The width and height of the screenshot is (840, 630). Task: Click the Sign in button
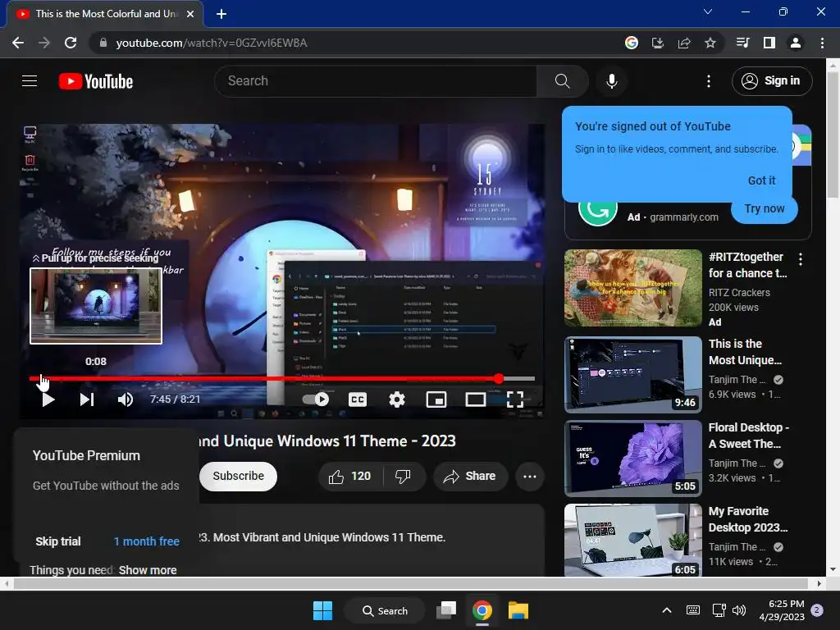(x=772, y=81)
